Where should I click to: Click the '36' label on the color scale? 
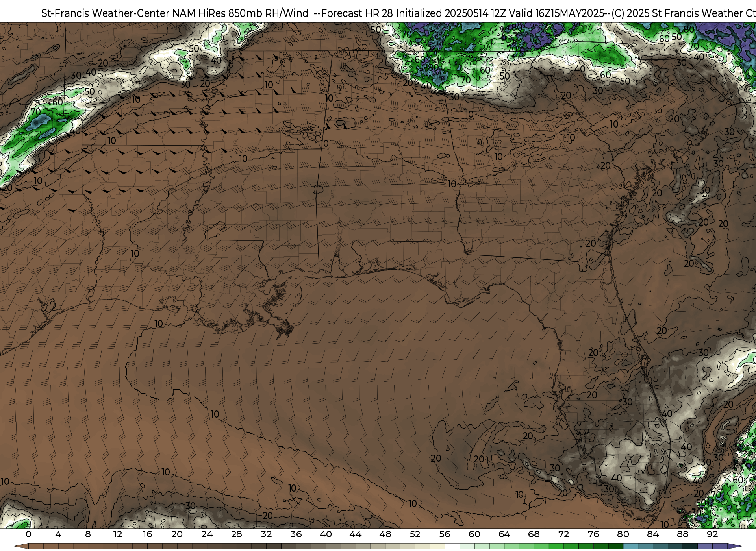point(296,534)
